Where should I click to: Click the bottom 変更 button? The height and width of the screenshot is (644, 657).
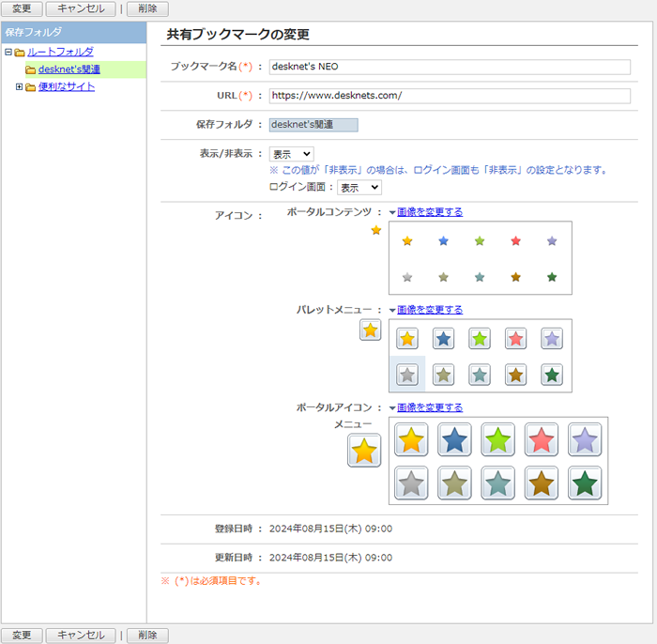click(22, 636)
